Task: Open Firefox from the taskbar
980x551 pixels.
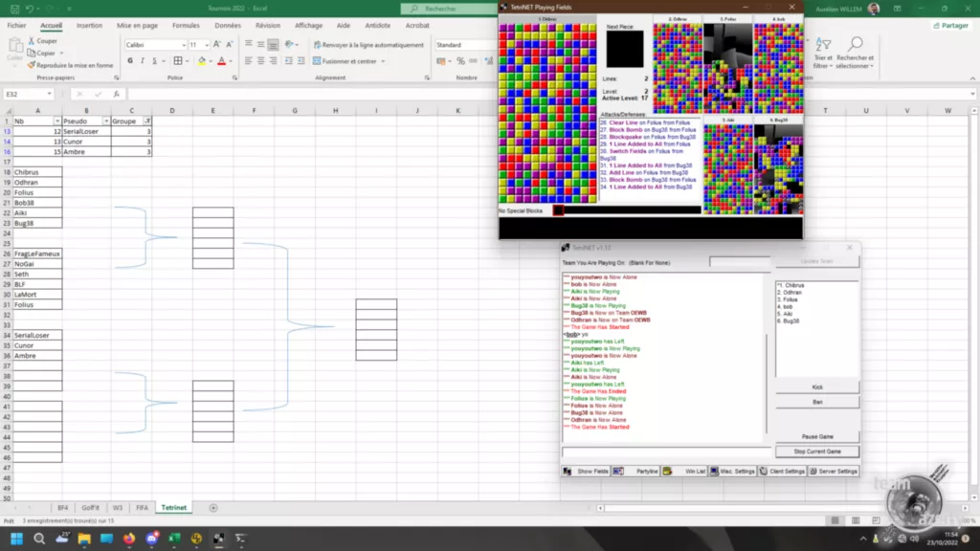Action: point(129,538)
